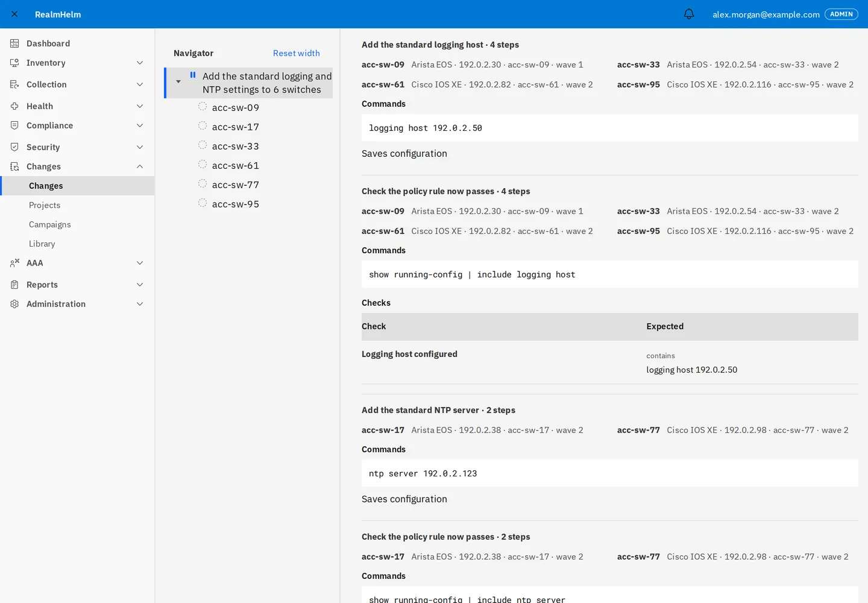This screenshot has height=603, width=868.
Task: Open the Dashboard menu item
Action: [x=77, y=43]
